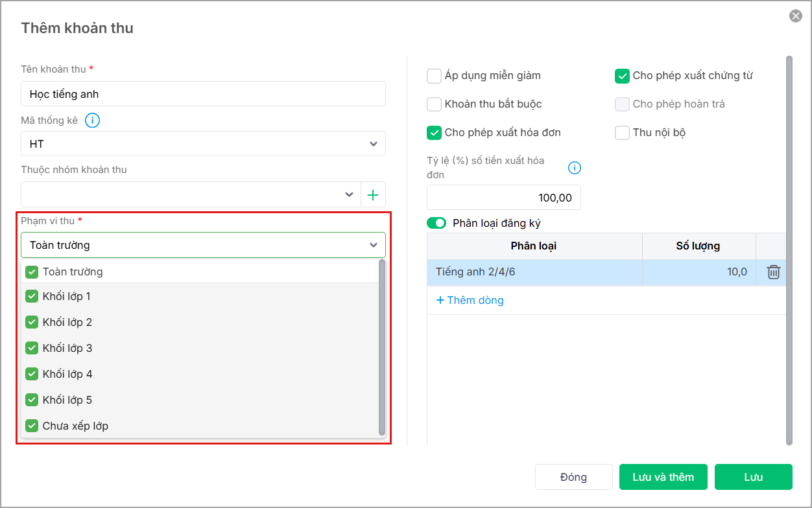
Task: Collapse the Phạm vi thu dropdown
Action: point(373,245)
